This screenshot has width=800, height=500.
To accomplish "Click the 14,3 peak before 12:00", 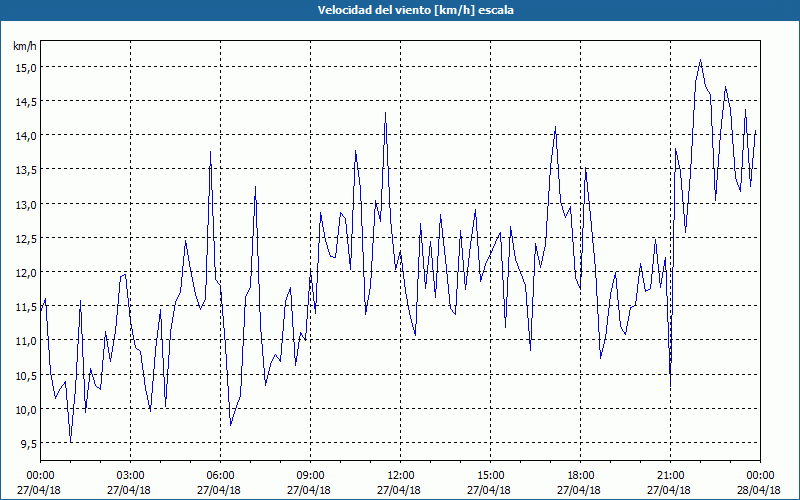I will click(x=385, y=113).
